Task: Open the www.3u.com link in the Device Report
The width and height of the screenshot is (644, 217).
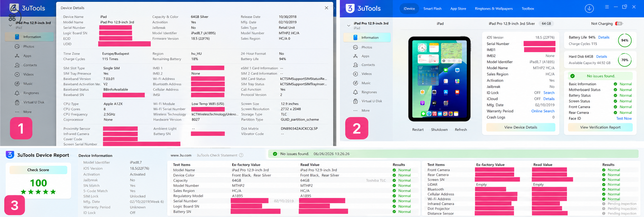Action: 181,155
